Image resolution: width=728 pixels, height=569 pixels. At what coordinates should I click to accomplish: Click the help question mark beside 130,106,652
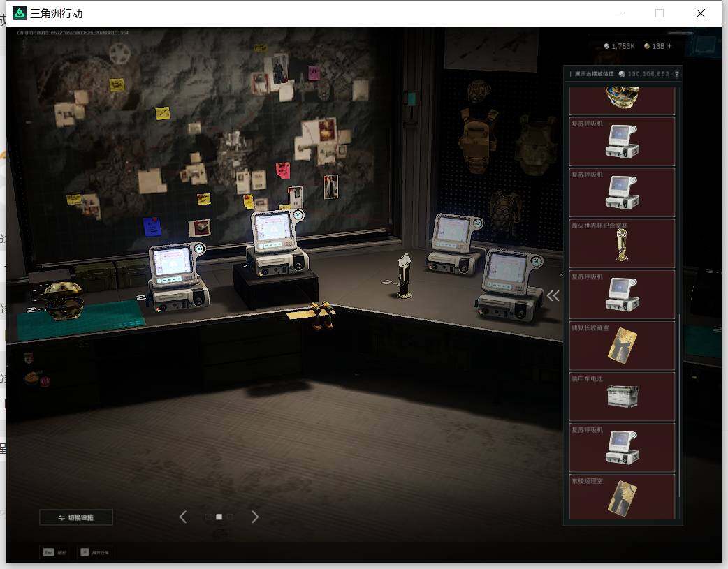(x=676, y=74)
